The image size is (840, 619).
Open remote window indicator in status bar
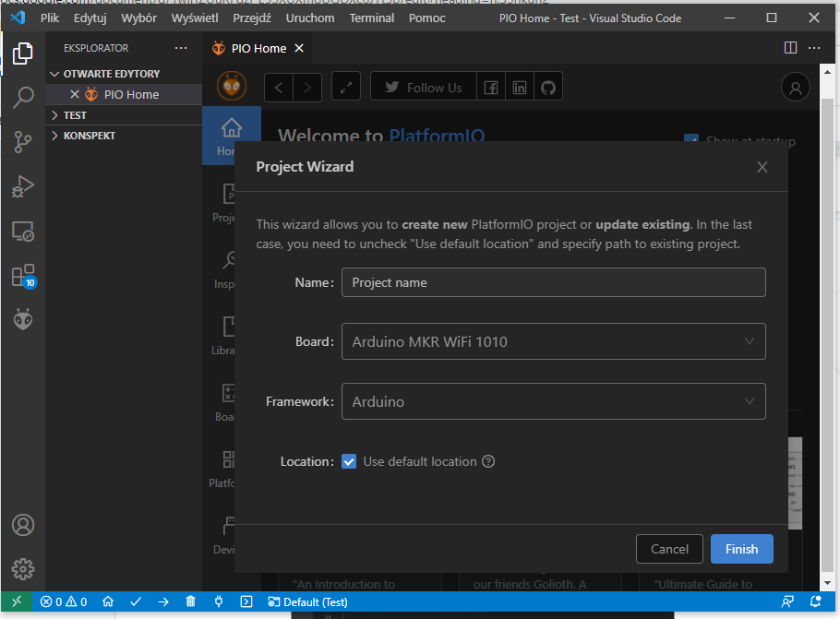[x=17, y=601]
